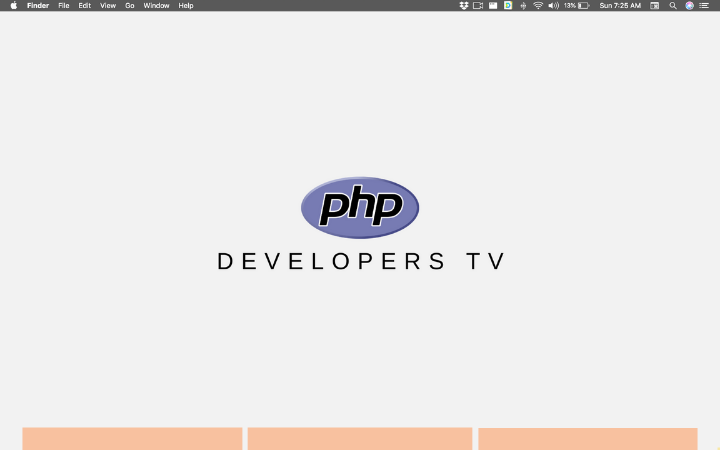This screenshot has height=450, width=720.
Task: Open the Dropbox menu bar icon
Action: click(x=463, y=6)
